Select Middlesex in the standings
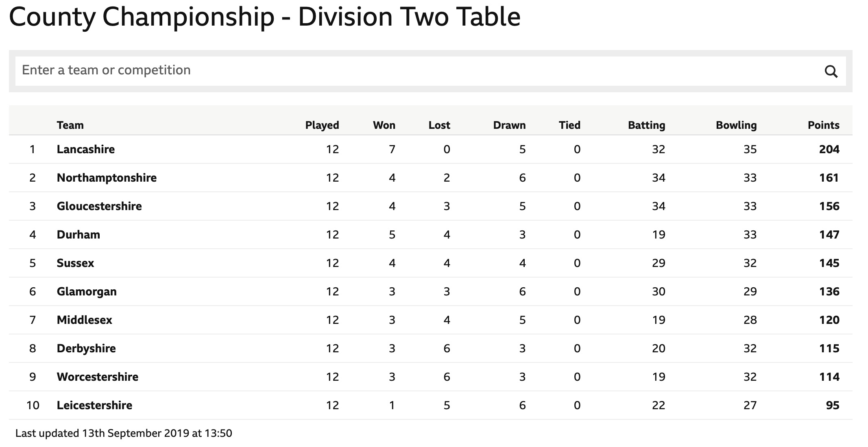This screenshot has height=447, width=868. point(85,320)
